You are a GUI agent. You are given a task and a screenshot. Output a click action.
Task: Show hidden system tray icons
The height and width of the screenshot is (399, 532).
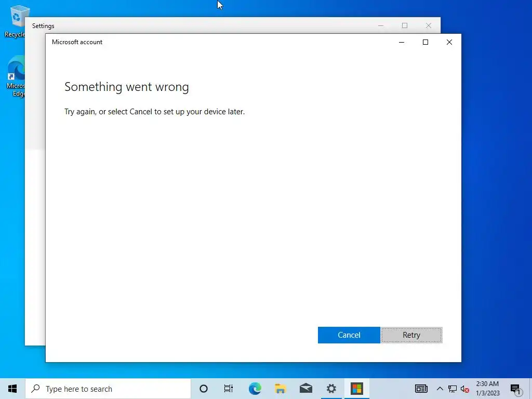440,389
